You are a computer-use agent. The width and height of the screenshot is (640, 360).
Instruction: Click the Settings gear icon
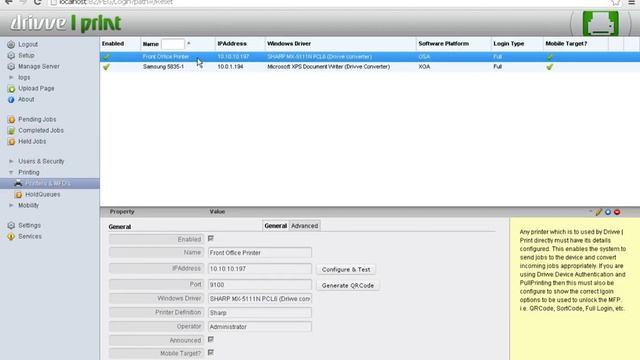(x=11, y=225)
